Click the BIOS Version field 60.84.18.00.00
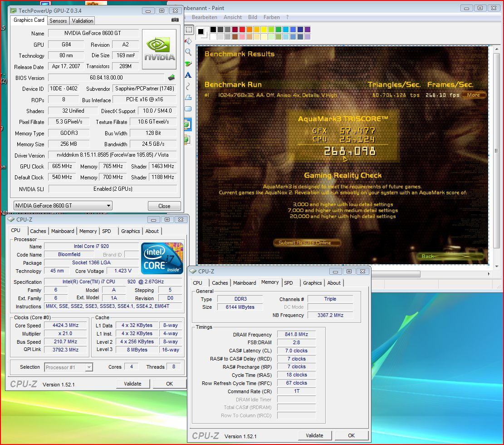The width and height of the screenshot is (504, 445). pos(107,78)
